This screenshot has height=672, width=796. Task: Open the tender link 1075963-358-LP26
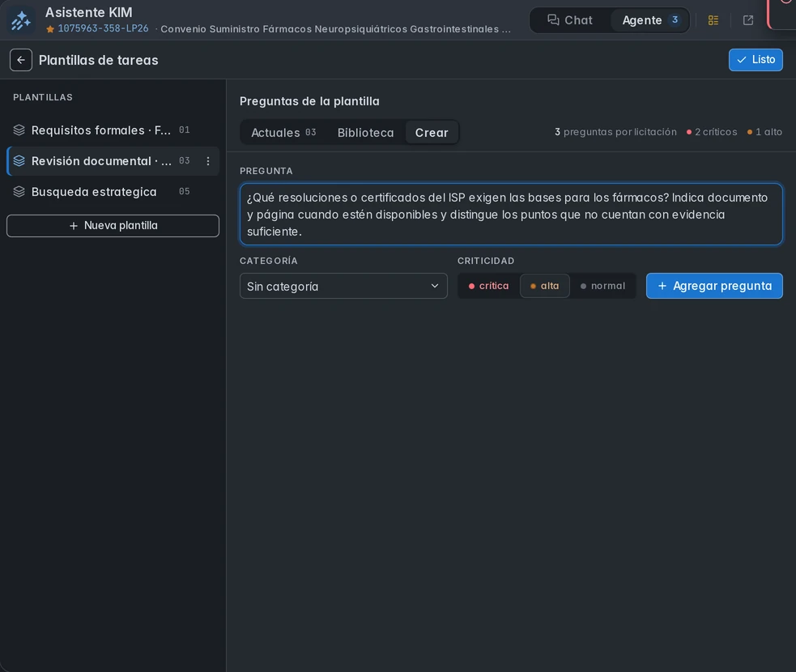click(x=103, y=28)
